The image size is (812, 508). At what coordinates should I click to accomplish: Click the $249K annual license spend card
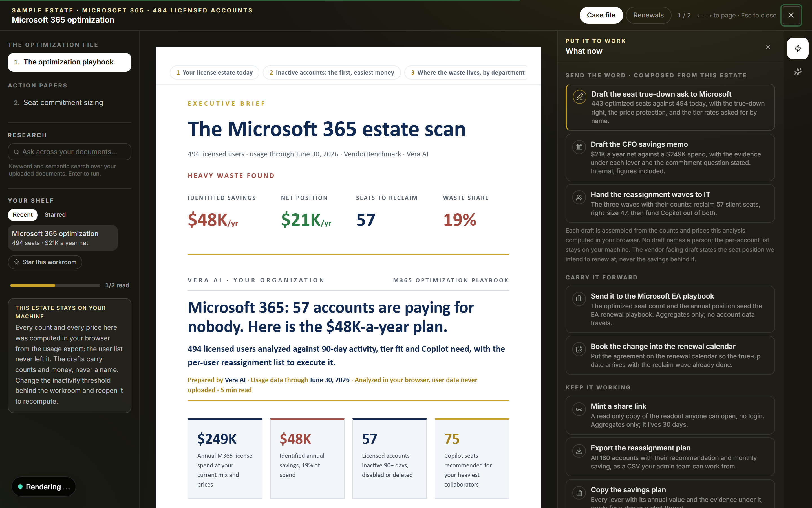(225, 459)
